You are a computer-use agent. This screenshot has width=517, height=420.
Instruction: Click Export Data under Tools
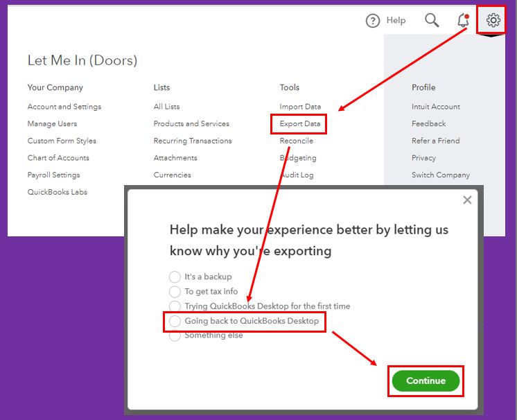pyautogui.click(x=300, y=123)
